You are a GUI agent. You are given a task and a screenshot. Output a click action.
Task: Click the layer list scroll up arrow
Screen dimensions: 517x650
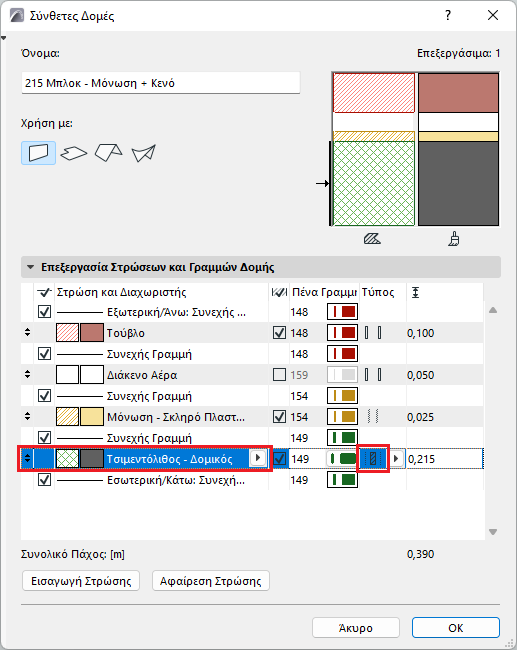tap(493, 310)
